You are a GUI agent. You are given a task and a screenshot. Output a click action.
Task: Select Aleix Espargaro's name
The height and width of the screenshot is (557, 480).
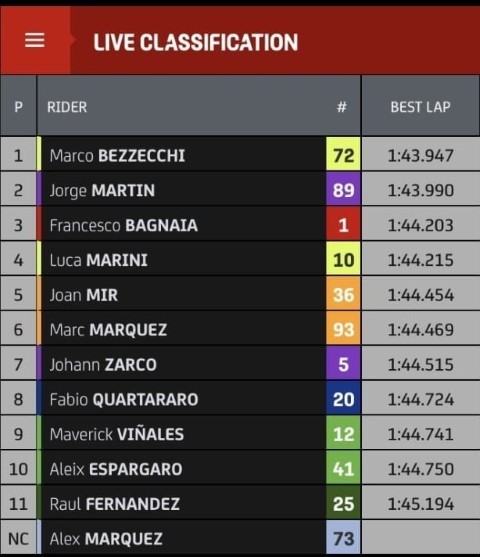coord(116,469)
